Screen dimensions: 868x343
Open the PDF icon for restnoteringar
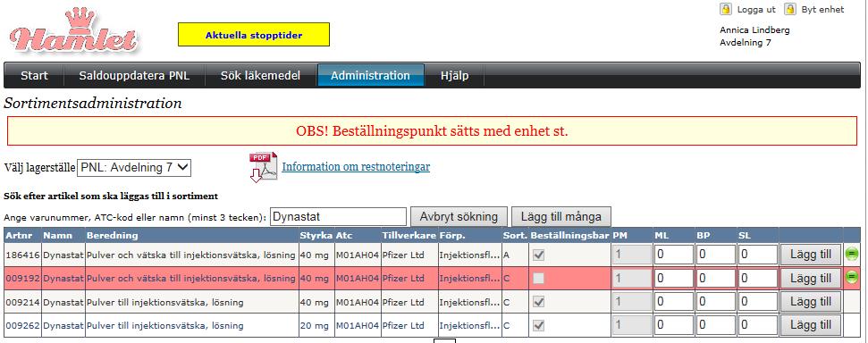(x=263, y=167)
